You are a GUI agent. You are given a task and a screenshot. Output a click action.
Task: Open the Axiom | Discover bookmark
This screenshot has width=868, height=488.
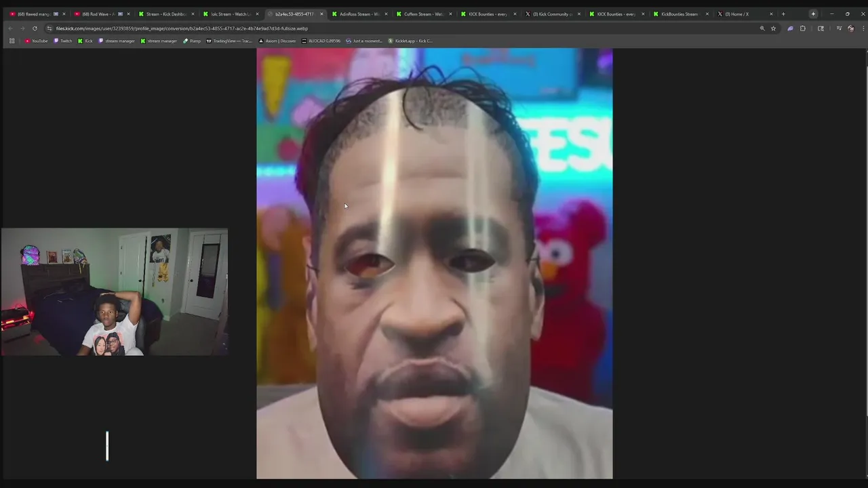(277, 41)
